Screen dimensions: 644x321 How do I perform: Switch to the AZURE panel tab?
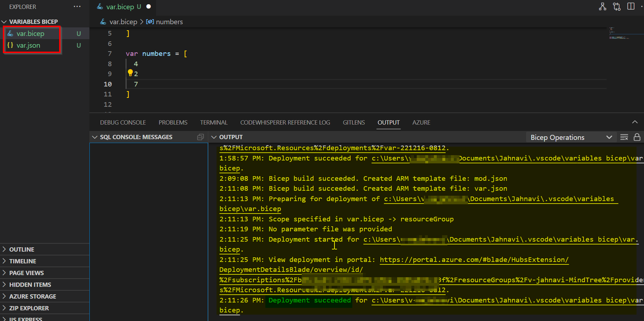pyautogui.click(x=421, y=122)
